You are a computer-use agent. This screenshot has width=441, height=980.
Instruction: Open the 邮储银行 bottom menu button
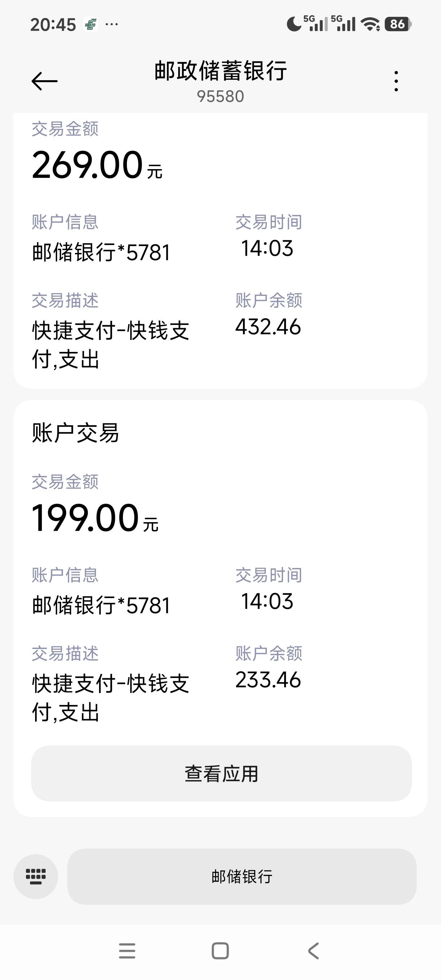(241, 877)
